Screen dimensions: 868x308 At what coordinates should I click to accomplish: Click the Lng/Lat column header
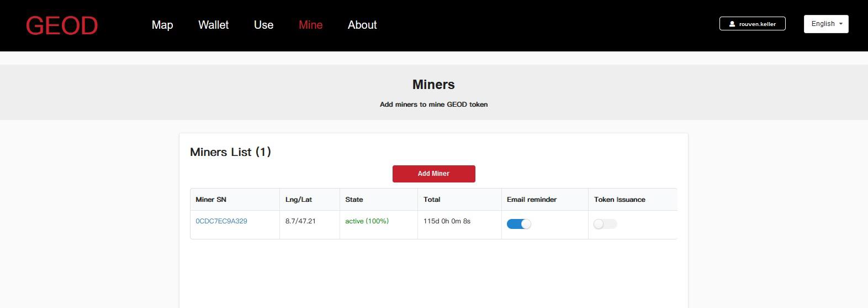coord(299,200)
